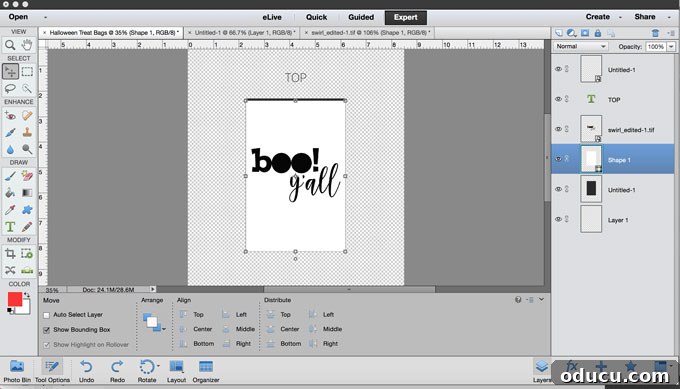This screenshot has width=680, height=389.
Task: Create a new layer from Layers panel
Action: [x=559, y=33]
